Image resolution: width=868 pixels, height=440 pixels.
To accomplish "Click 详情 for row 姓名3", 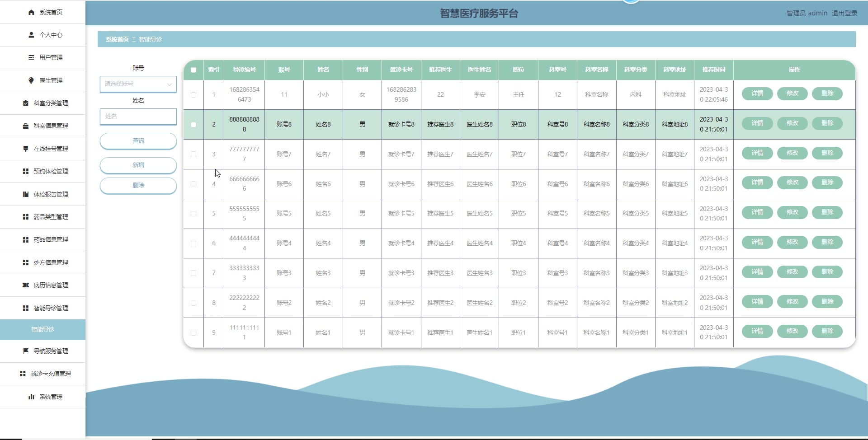I will [757, 272].
